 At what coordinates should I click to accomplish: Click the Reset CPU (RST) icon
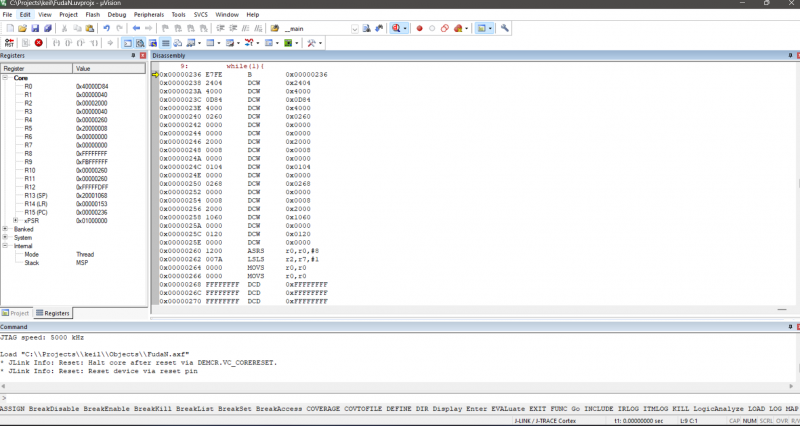[x=8, y=43]
